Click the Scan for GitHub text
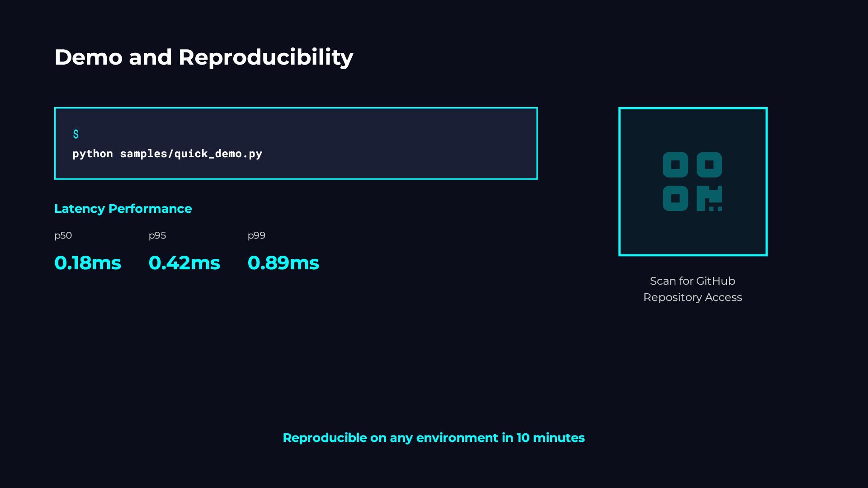 click(693, 281)
